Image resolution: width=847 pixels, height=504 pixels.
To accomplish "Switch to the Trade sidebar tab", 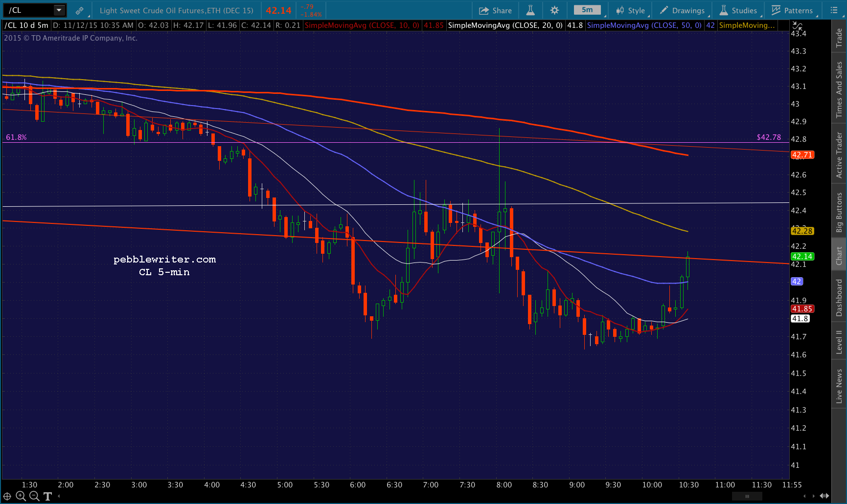I will point(839,38).
